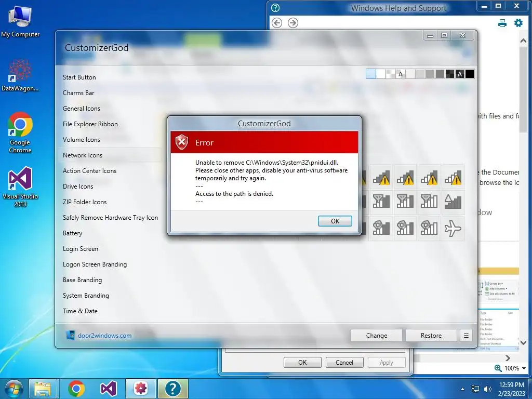Click the volume speaker tray icon

pos(487,389)
